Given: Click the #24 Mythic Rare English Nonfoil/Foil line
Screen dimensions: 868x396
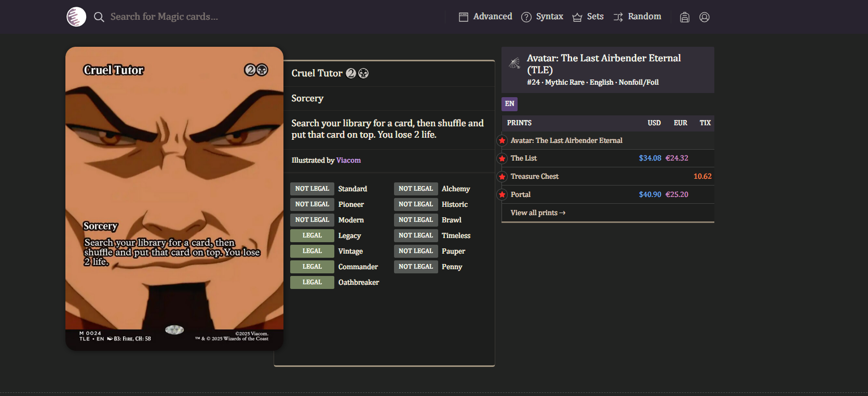Looking at the screenshot, I should tap(593, 82).
